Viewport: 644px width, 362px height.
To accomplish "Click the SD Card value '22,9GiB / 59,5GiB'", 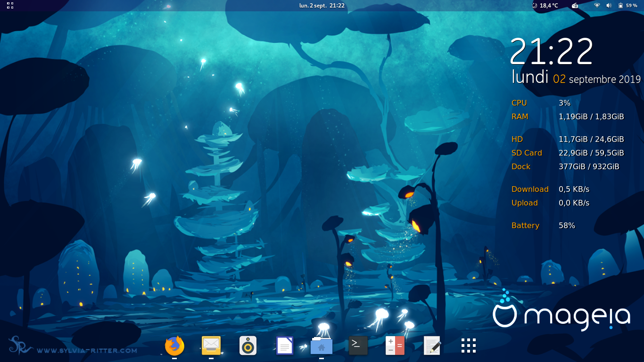I will click(591, 153).
